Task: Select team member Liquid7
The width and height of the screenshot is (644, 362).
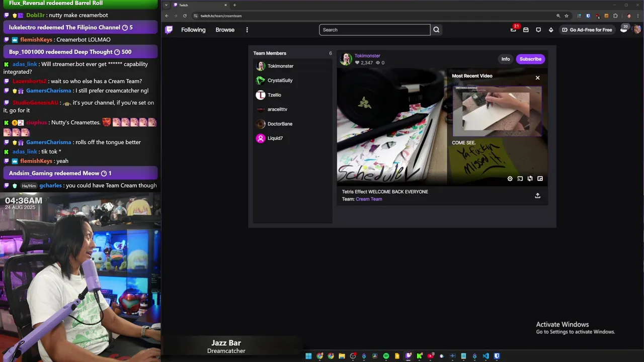Action: [x=292, y=138]
